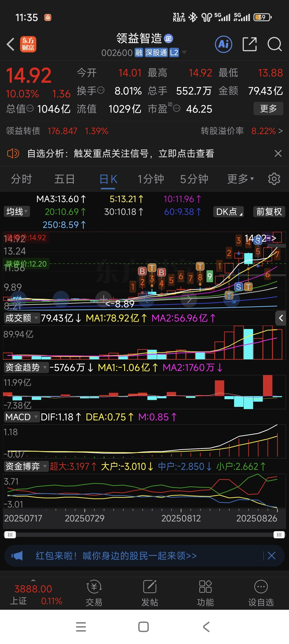Open the 均线 indicator dropdown
This screenshot has width=289, height=644.
tap(16, 212)
